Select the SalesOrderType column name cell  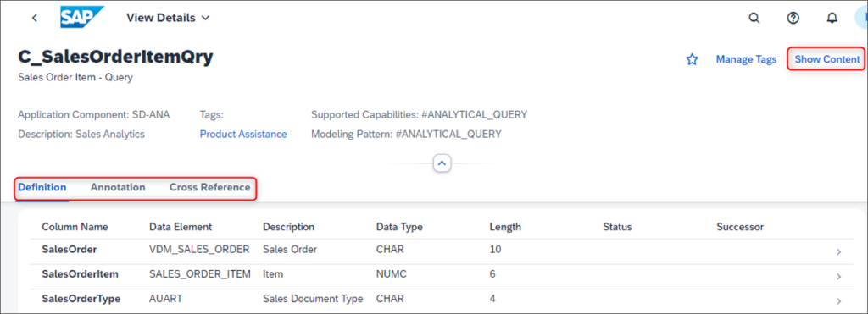81,299
